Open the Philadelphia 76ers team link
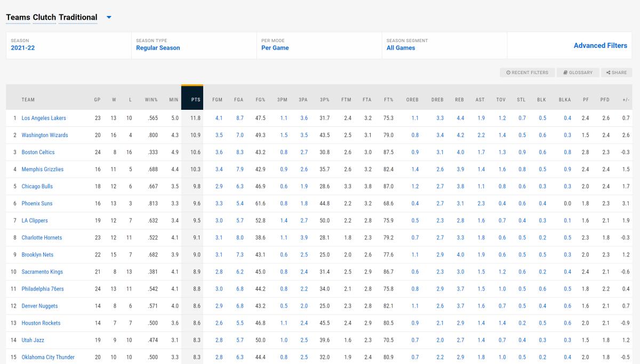The width and height of the screenshot is (640, 364). point(43,289)
